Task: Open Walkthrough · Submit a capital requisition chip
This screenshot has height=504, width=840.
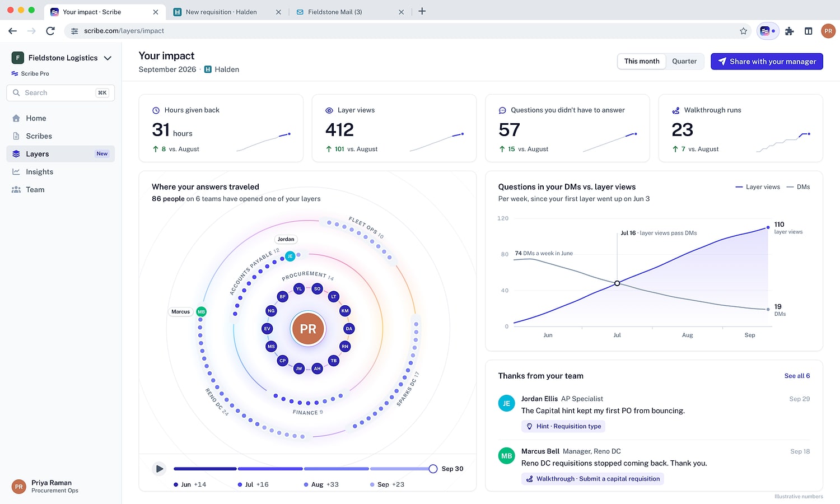Action: 592,479
